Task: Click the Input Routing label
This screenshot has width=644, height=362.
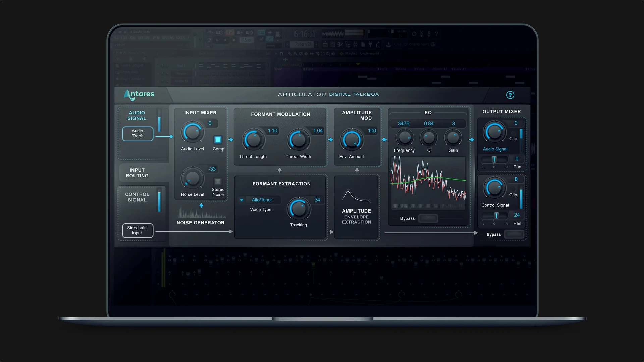Action: [137, 173]
